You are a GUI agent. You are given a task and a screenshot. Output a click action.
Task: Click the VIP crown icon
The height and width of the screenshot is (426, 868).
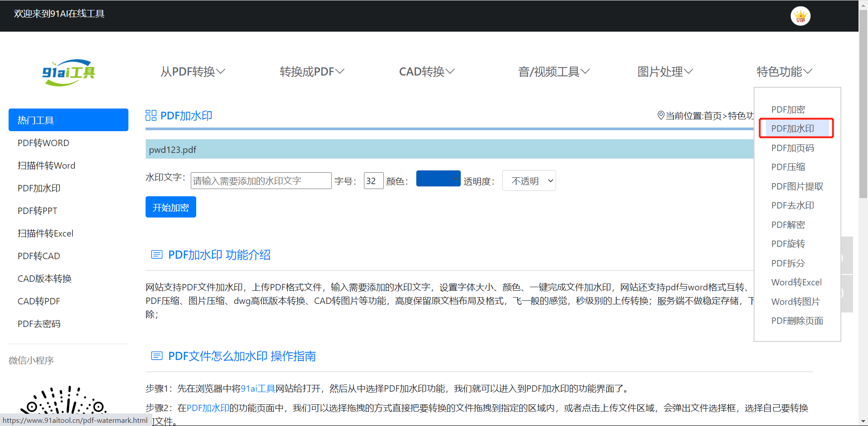[800, 16]
